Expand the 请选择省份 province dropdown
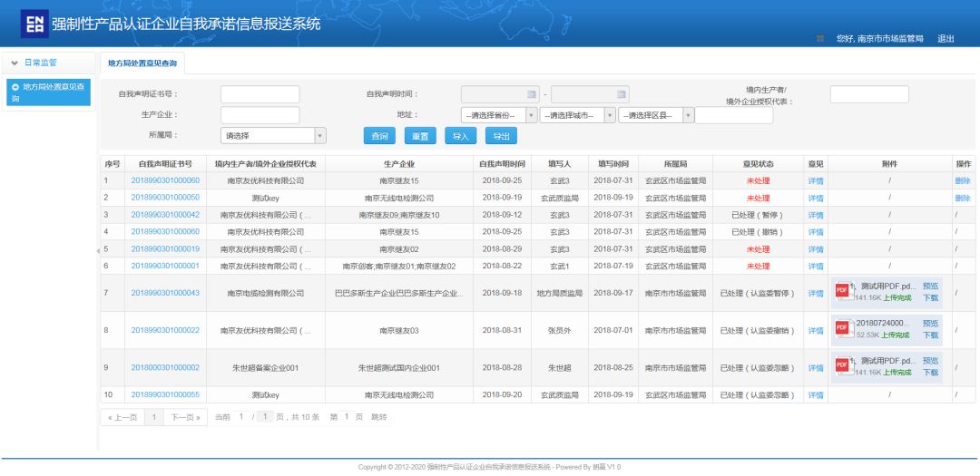 [x=530, y=115]
